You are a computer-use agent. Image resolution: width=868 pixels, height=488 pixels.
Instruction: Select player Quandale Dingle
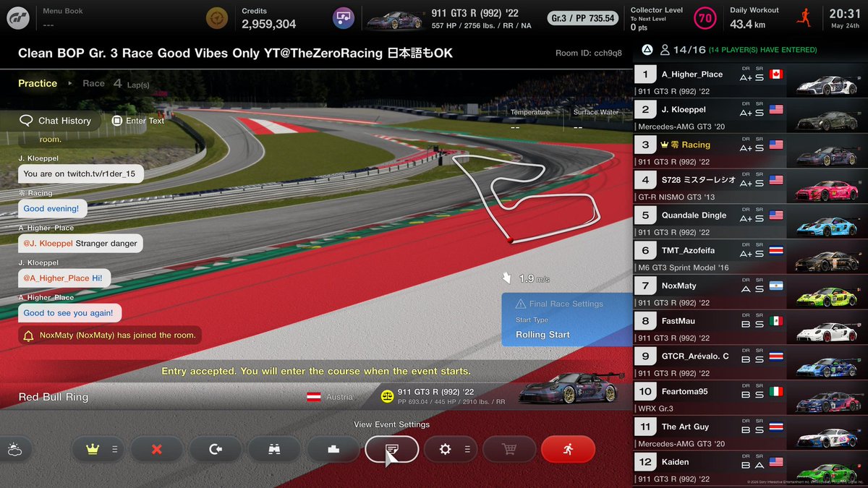pyautogui.click(x=751, y=222)
